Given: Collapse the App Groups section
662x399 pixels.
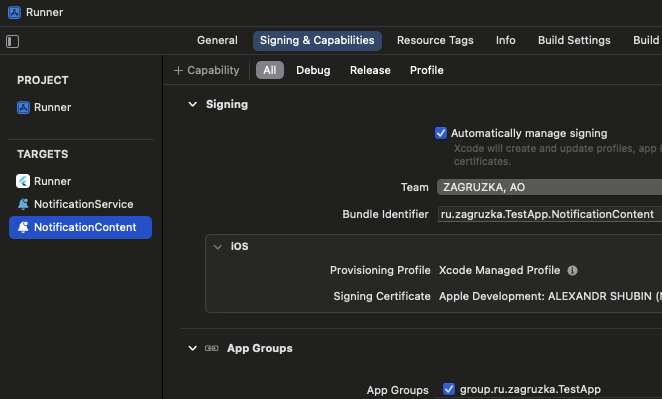Looking at the screenshot, I should coord(193,348).
